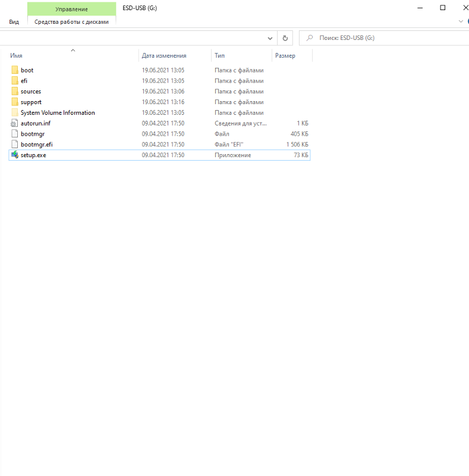Expand the address bar history dropdown
469x476 pixels.
270,38
